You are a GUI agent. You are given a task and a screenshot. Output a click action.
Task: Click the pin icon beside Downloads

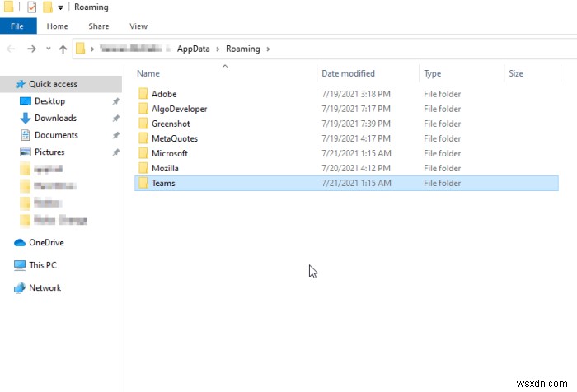[x=116, y=118]
